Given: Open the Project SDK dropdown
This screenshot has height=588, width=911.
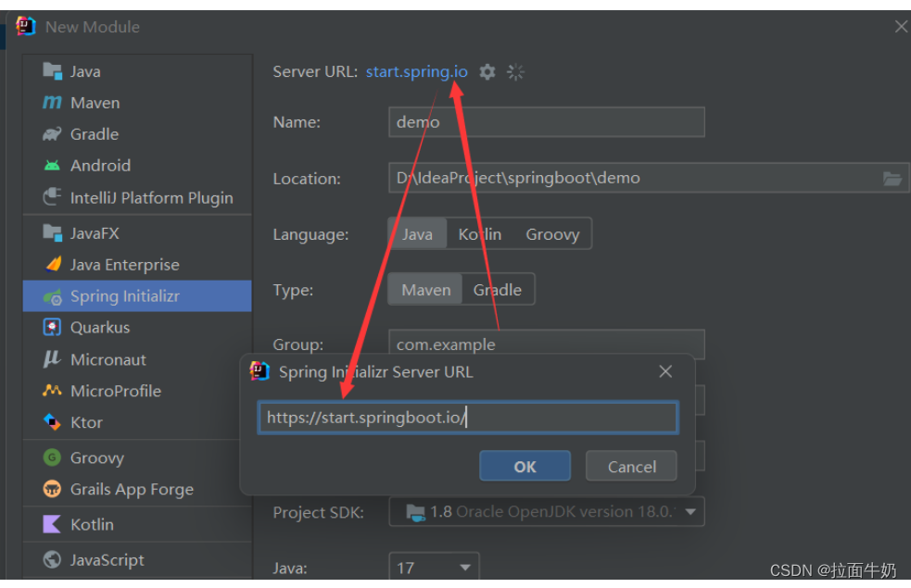Looking at the screenshot, I should [x=547, y=511].
